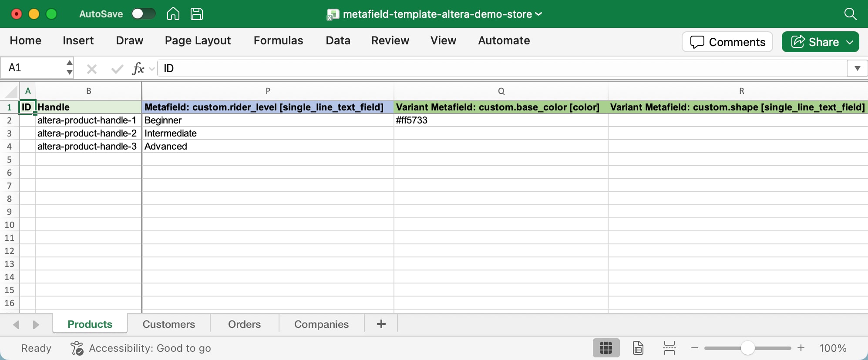Open the Comments pane
The image size is (868, 360).
(727, 42)
